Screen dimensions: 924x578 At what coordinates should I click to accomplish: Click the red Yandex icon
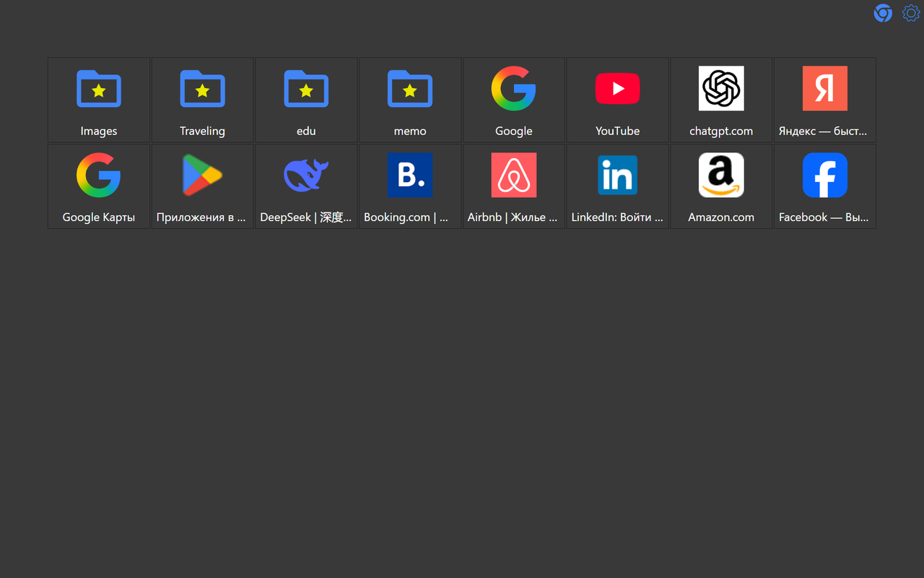[825, 88]
